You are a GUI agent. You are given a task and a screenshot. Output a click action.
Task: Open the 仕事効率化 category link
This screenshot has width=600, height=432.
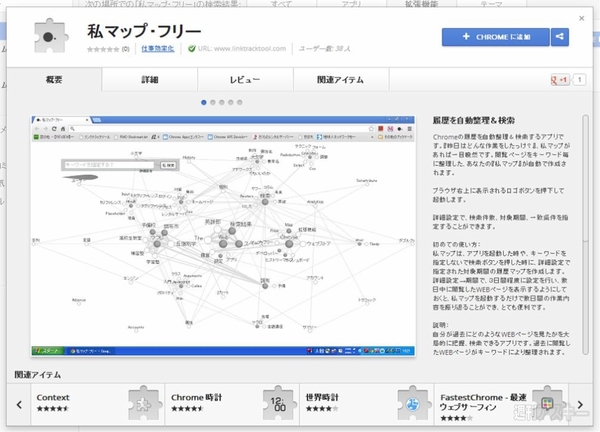158,49
